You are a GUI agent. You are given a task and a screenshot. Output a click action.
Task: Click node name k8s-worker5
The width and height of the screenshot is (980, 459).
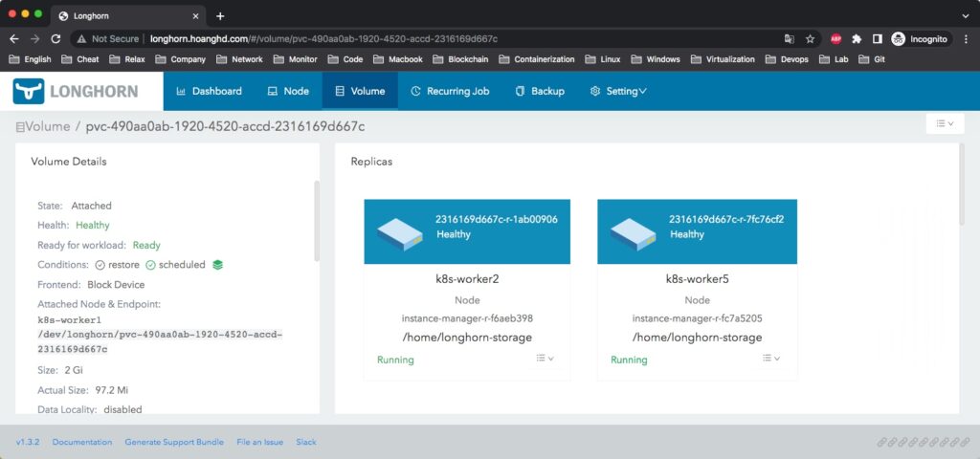click(697, 279)
